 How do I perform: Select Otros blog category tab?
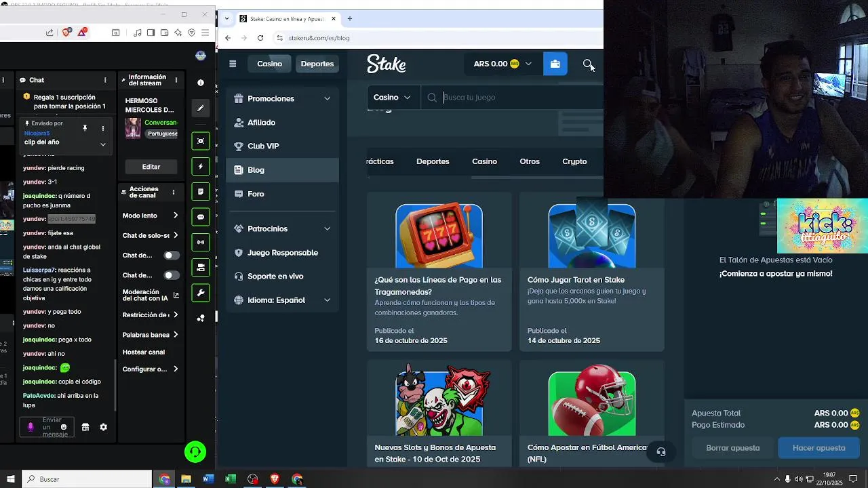pyautogui.click(x=530, y=161)
